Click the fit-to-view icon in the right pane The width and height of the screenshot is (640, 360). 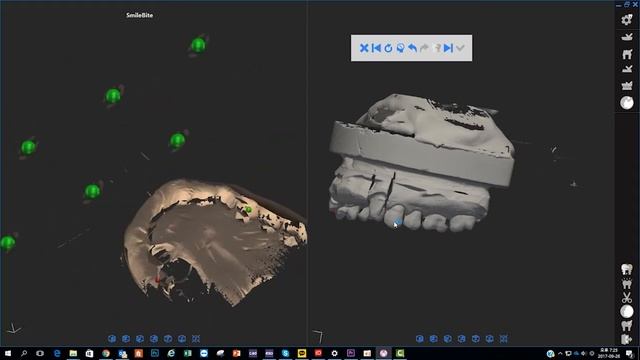coord(504,339)
